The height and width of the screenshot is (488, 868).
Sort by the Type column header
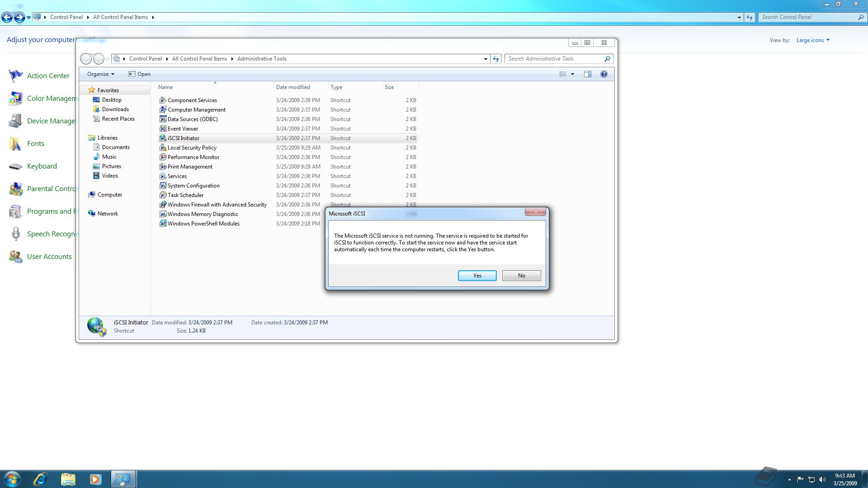pos(355,87)
